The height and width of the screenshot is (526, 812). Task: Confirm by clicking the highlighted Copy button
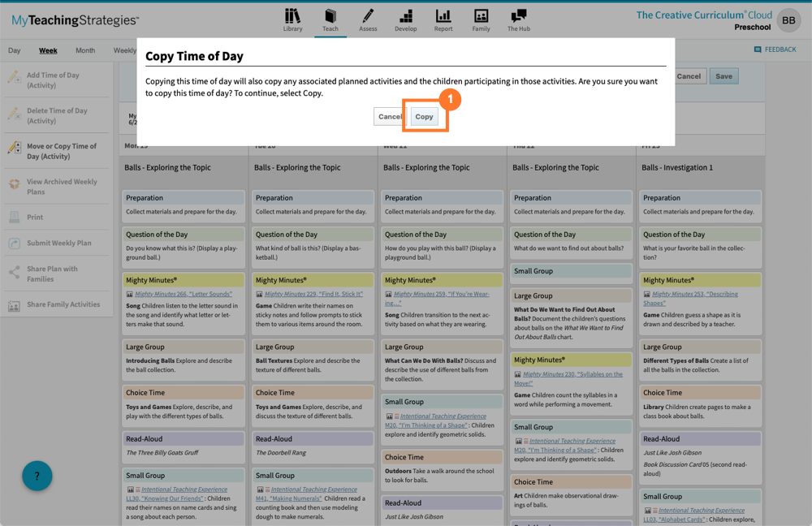coord(424,116)
